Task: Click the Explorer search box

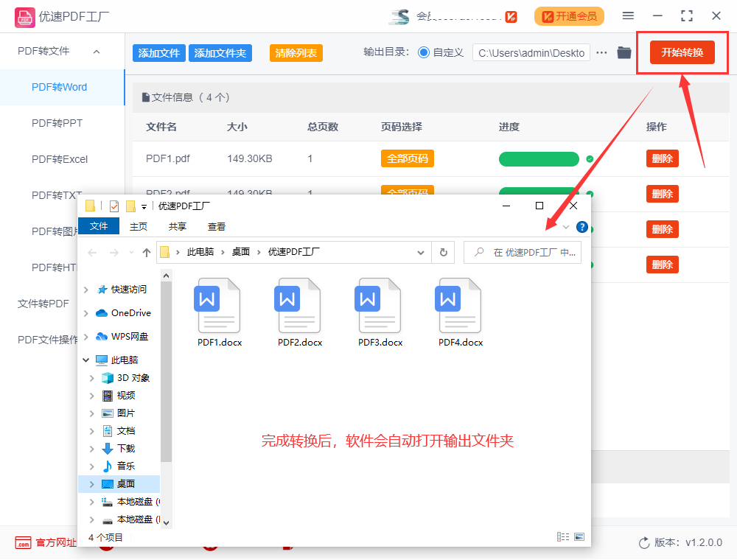Action: pos(523,252)
